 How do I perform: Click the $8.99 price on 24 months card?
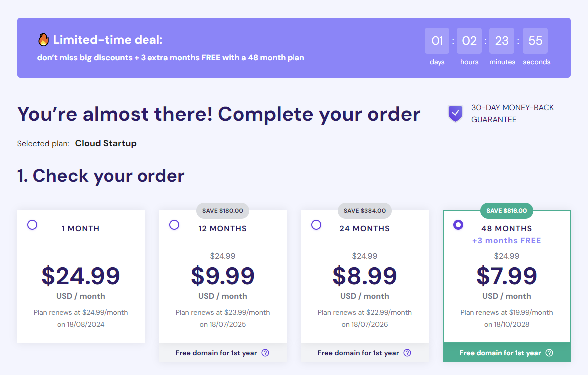click(x=365, y=276)
